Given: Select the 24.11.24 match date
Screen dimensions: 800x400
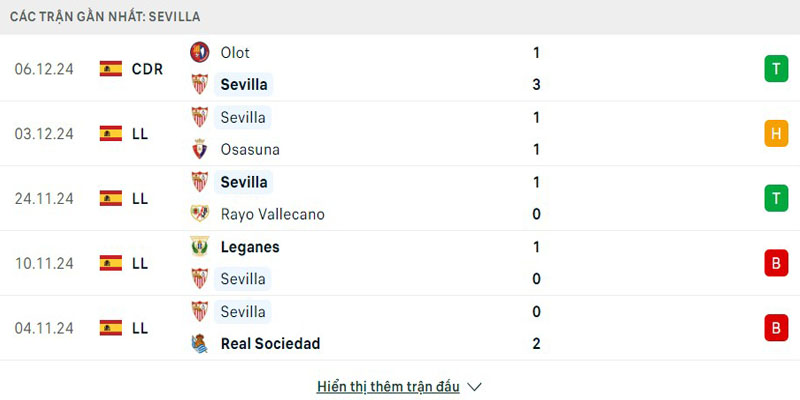Looking at the screenshot, I should pos(44,198).
